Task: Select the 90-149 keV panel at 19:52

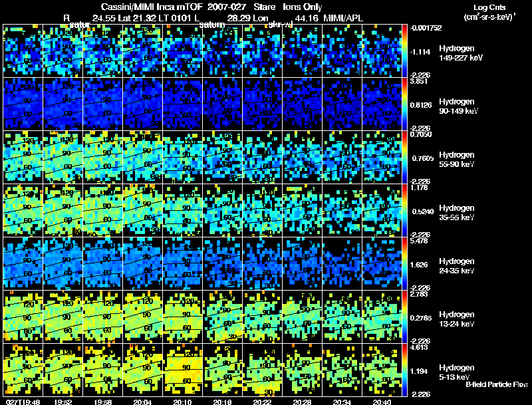Action: [63, 104]
